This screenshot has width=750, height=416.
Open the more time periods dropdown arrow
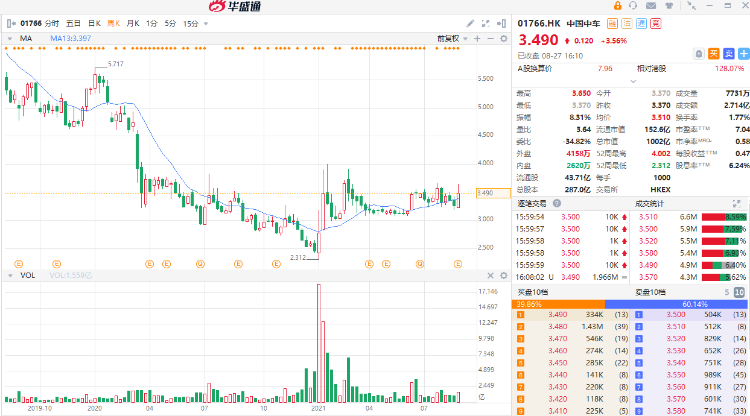(x=206, y=23)
